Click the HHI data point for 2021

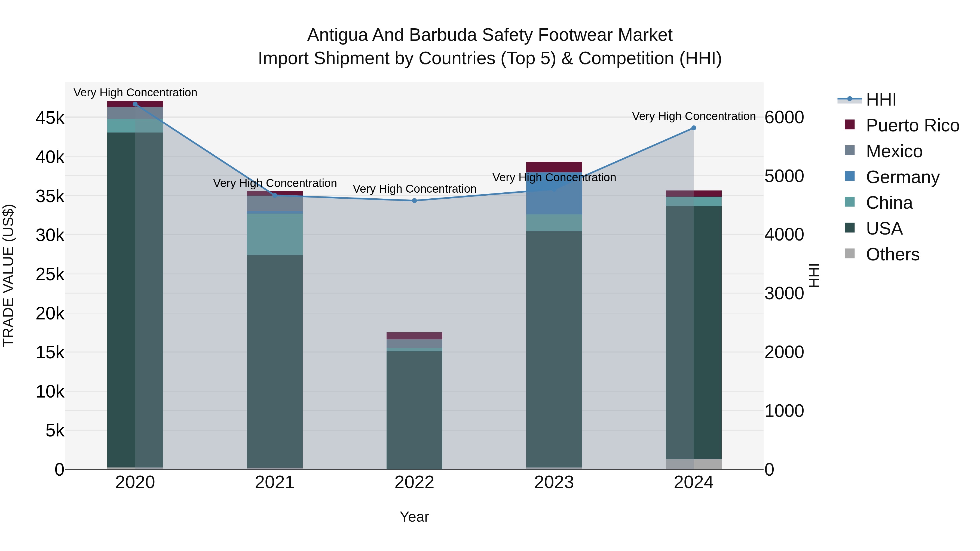pyautogui.click(x=275, y=195)
